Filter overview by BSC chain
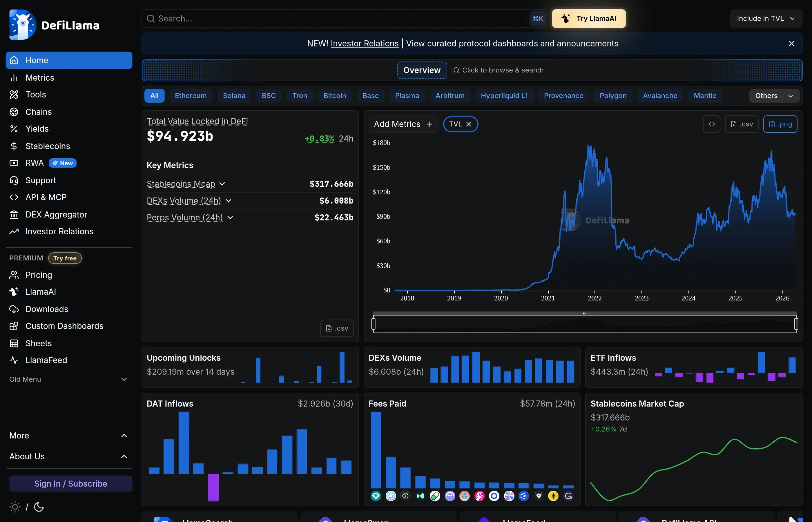 tap(269, 96)
